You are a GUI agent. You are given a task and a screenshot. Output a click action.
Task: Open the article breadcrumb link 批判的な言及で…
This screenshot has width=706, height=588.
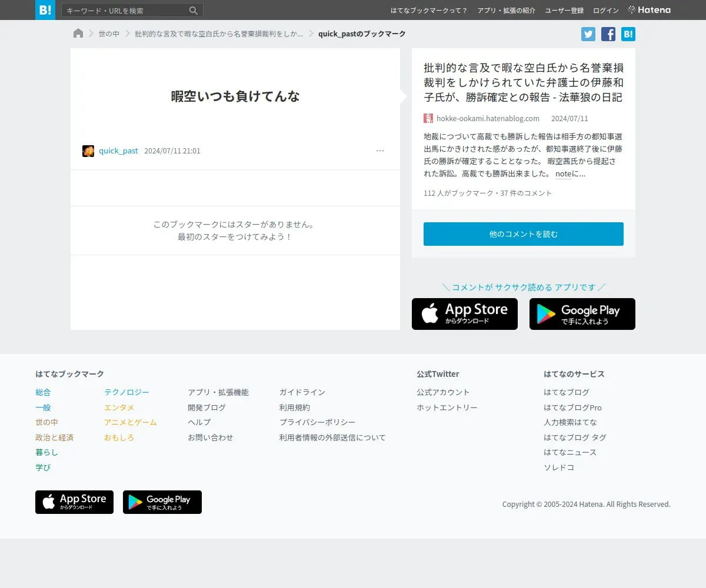(219, 34)
